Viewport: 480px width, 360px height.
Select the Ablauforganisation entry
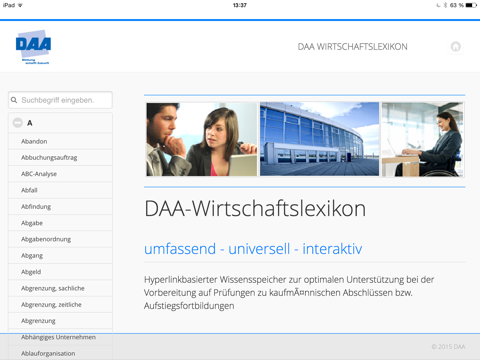point(60,353)
